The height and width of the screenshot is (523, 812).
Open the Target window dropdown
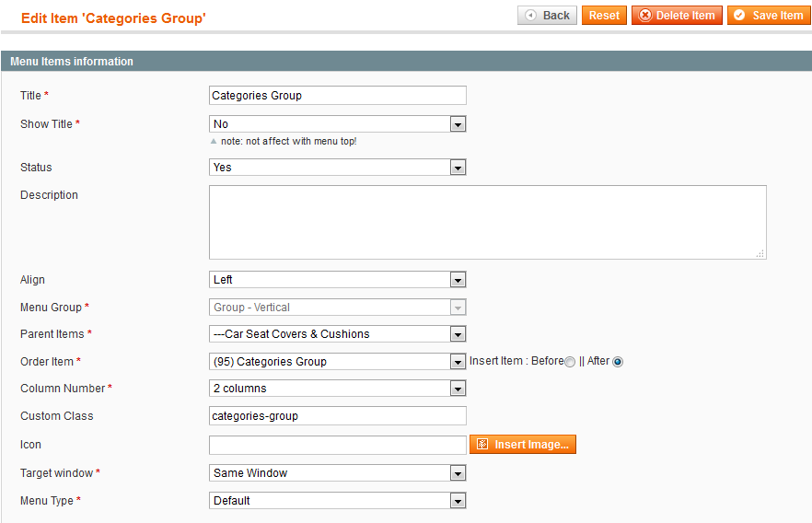click(x=338, y=472)
